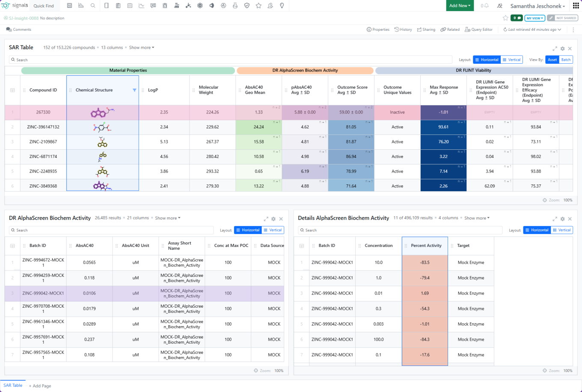This screenshot has height=392, width=582.
Task: Click the lightbulb icon in top toolbar
Action: click(x=282, y=6)
